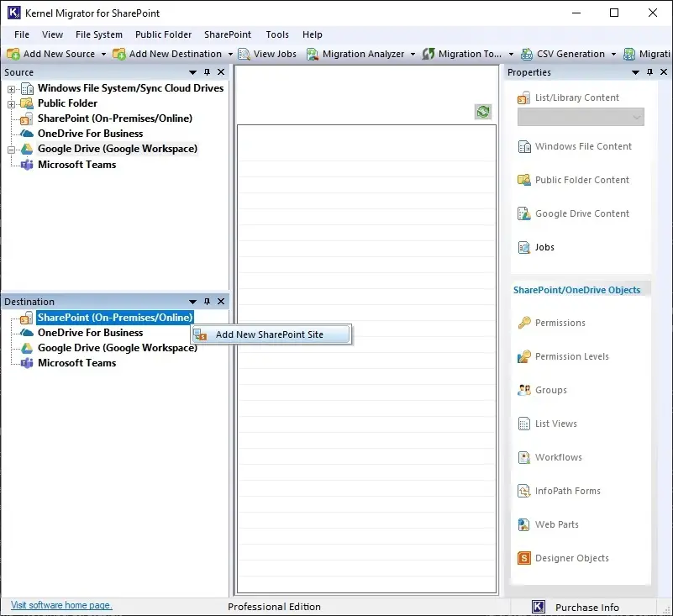Pin the Source panel with the pushpin
The width and height of the screenshot is (673, 616).
click(x=207, y=72)
